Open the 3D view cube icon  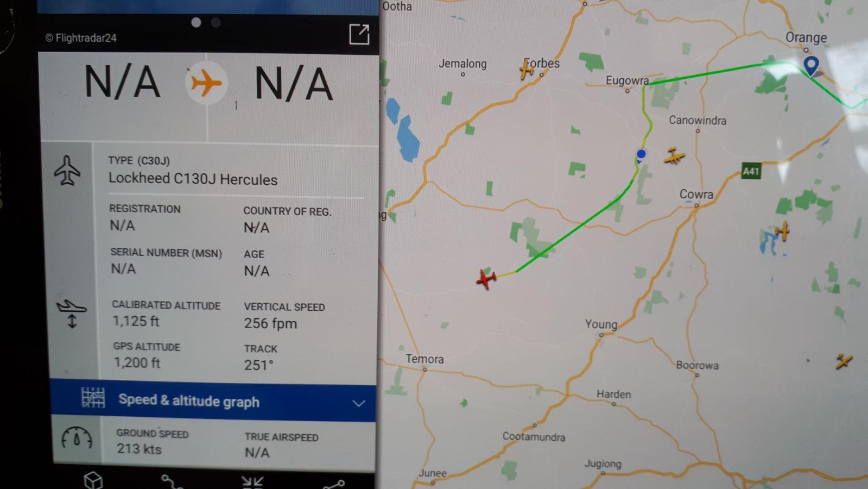pos(93,481)
